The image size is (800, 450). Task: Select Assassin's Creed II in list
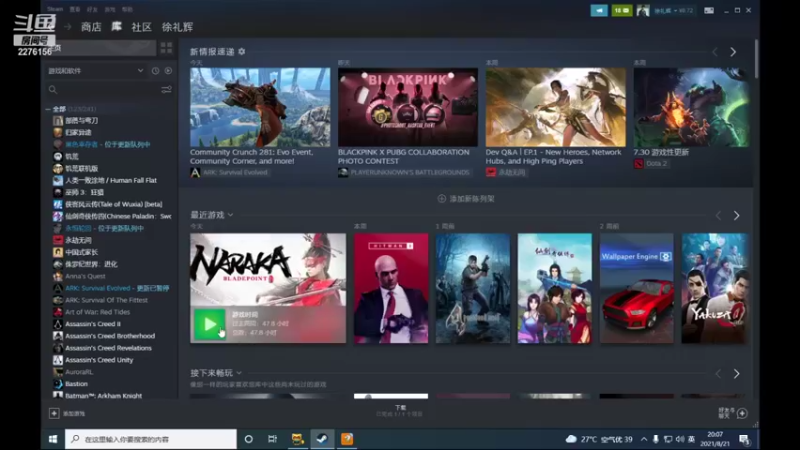93,324
